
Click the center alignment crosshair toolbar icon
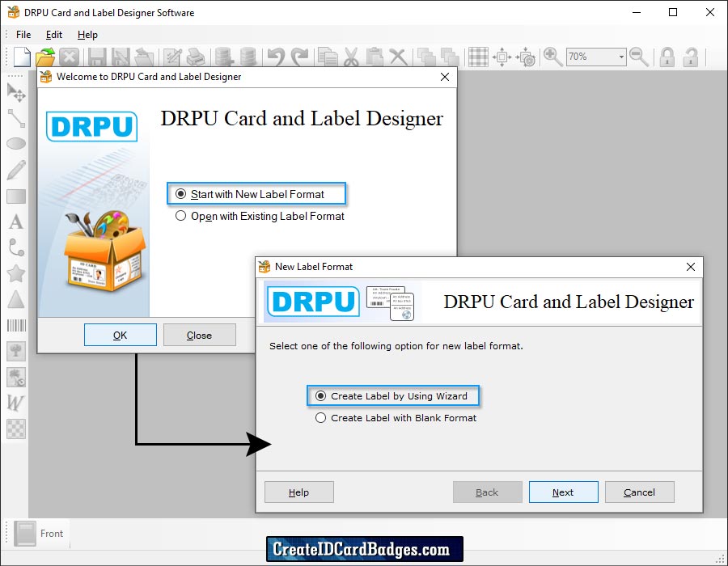(x=502, y=57)
